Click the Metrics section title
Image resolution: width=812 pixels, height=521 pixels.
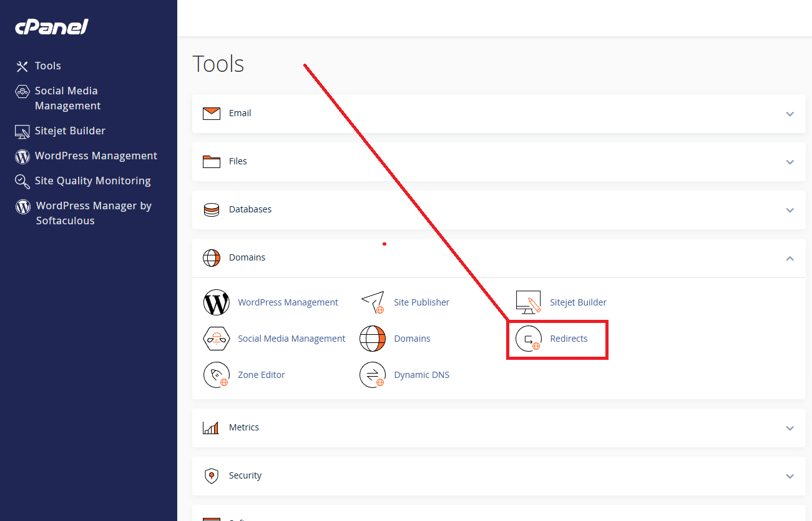tap(244, 427)
